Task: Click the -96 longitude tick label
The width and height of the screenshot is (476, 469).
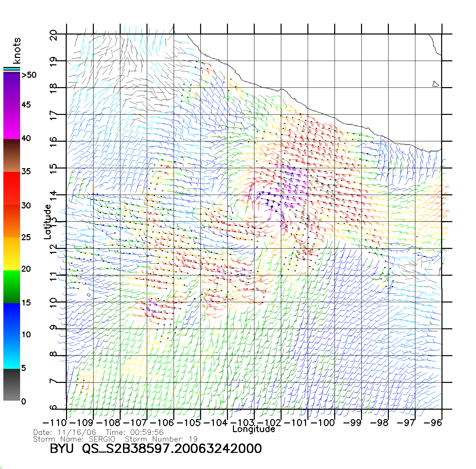Action: (433, 423)
